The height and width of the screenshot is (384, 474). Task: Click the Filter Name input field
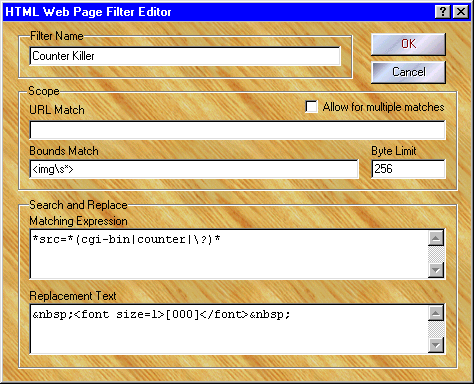185,56
